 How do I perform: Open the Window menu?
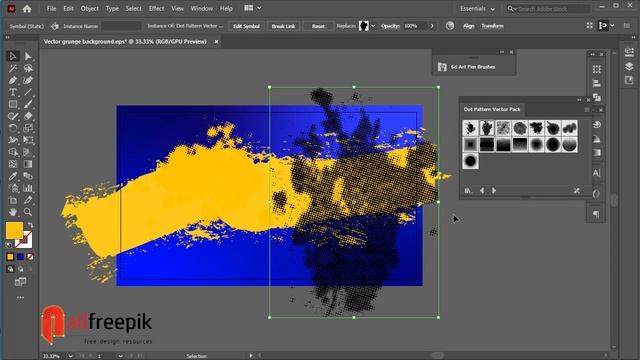coord(202,9)
